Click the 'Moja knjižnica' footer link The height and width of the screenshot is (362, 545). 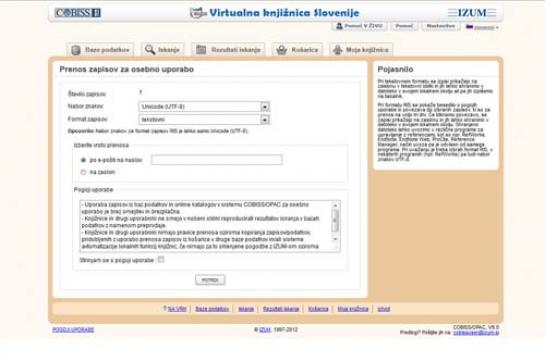353,309
